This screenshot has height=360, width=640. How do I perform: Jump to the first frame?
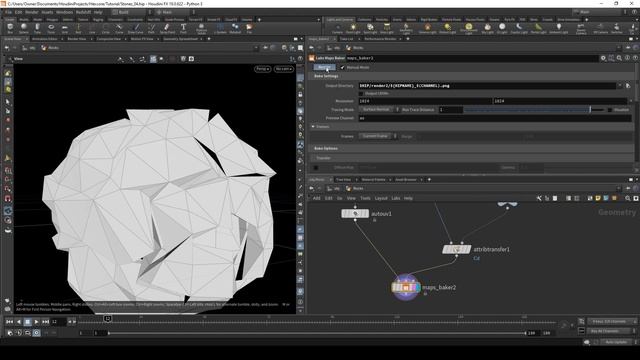(x=9, y=322)
